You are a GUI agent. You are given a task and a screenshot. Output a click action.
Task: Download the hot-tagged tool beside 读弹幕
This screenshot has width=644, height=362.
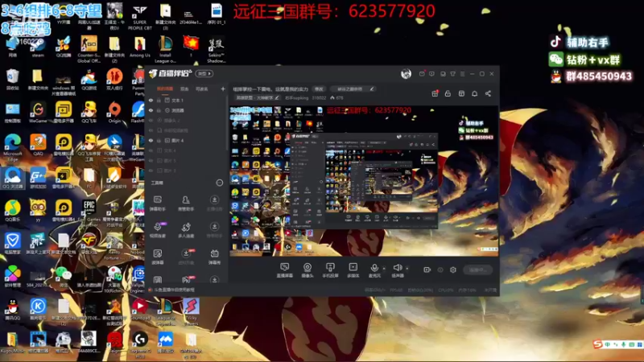(186, 257)
